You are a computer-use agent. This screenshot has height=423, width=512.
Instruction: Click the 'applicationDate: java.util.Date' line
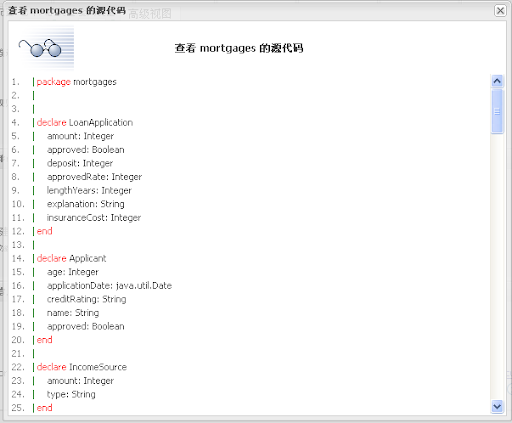(x=109, y=286)
